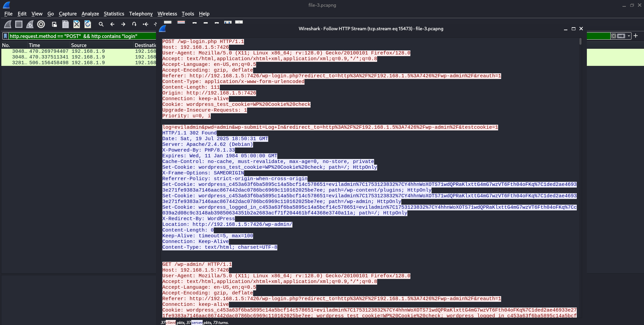Go forward in packet history
Viewport: 644px width, 325px height.
(123, 24)
